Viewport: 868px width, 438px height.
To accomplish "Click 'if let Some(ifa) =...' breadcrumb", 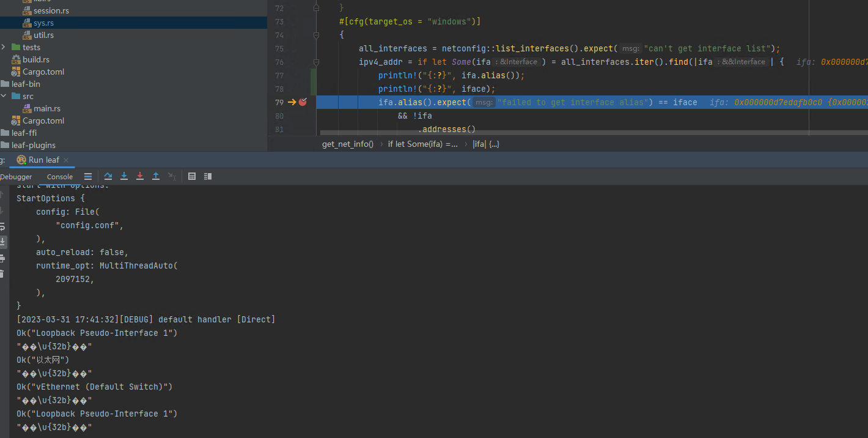I will 422,144.
